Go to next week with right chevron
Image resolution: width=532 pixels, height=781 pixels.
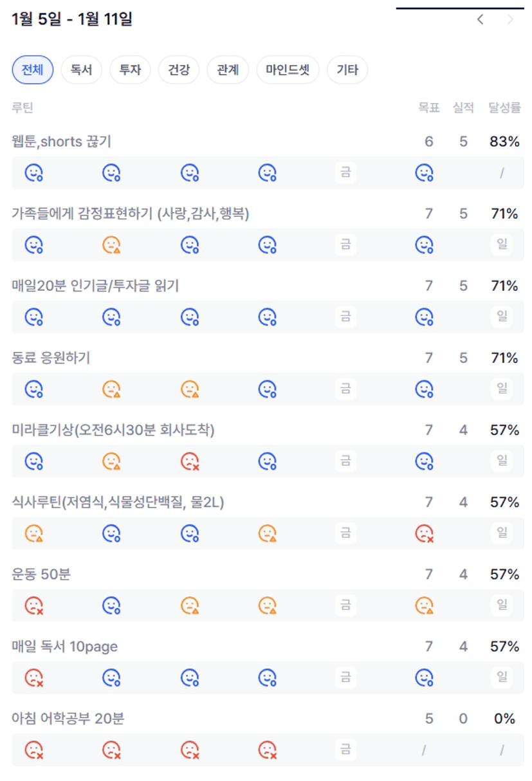coord(511,20)
